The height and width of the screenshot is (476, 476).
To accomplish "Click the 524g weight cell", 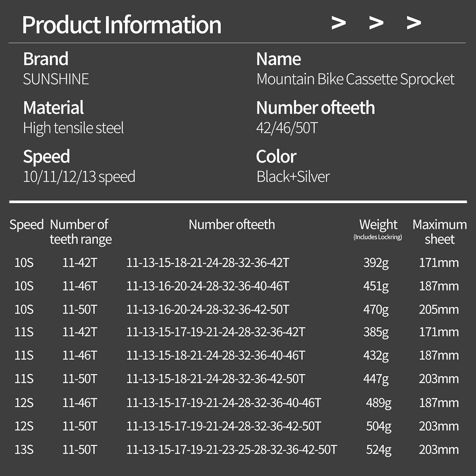I will point(379,450).
